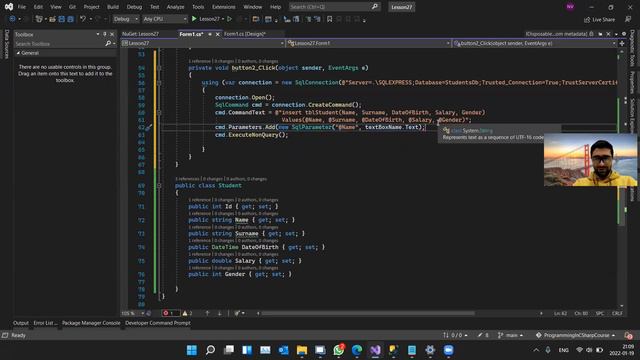Click the pending changes pencil indicator
This screenshot has width=640, height=360.
[483, 335]
